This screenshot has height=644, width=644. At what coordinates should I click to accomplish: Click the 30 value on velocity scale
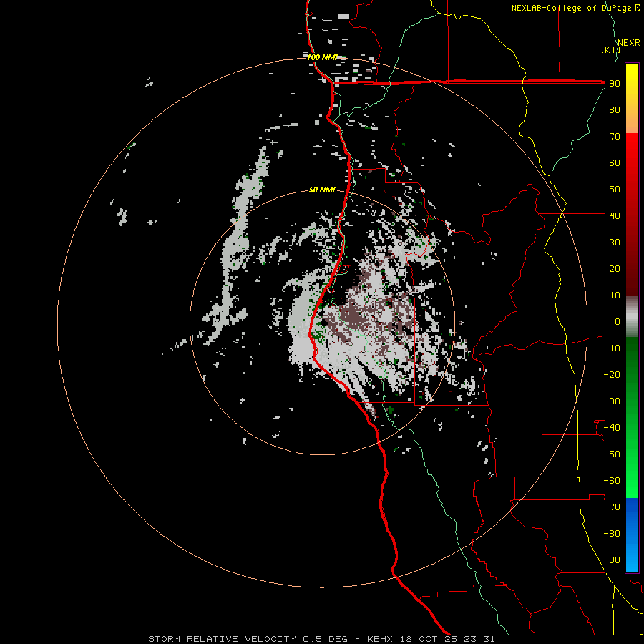[615, 243]
